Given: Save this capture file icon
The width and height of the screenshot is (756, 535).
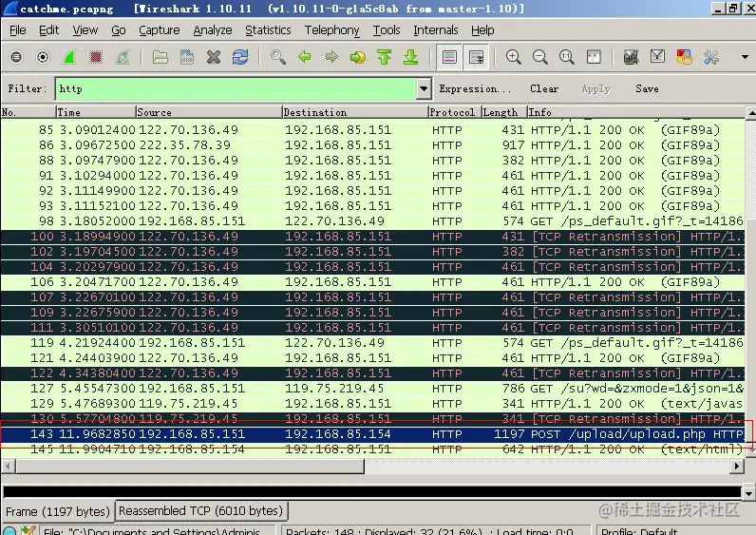Looking at the screenshot, I should click(x=186, y=57).
